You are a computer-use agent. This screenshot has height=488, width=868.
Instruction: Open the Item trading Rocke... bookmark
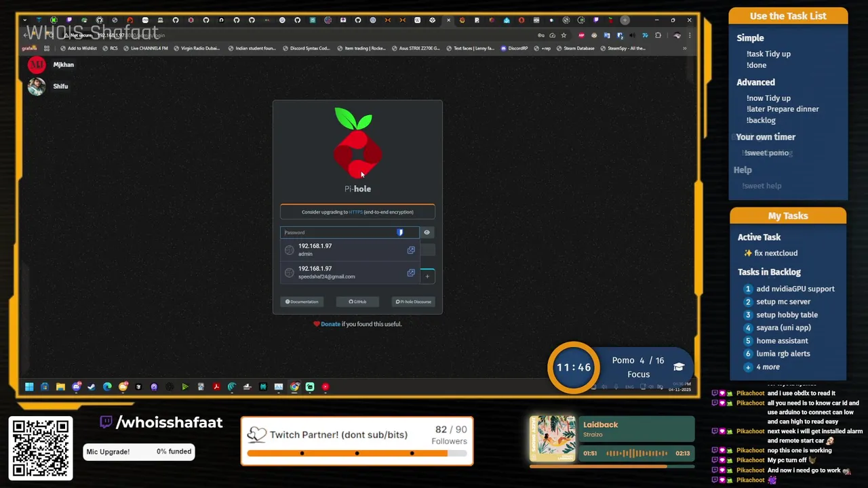361,48
